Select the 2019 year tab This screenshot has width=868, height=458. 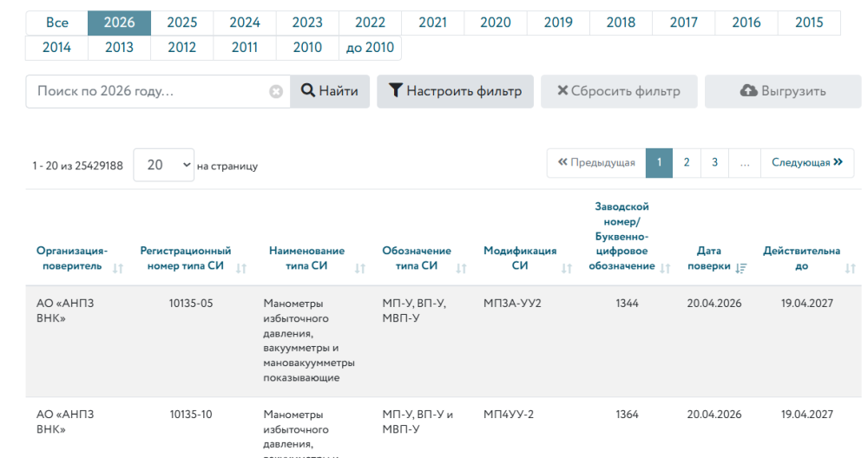tap(558, 23)
